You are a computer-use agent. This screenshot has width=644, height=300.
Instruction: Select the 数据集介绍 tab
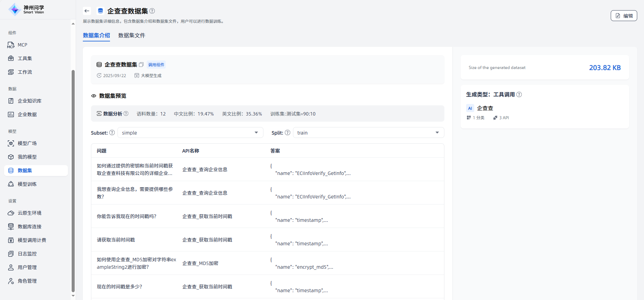(x=96, y=35)
